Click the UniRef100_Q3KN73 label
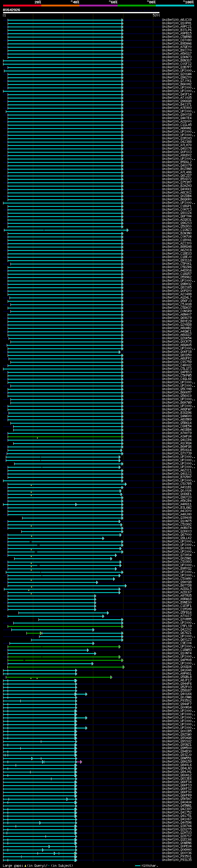 point(176,57)
